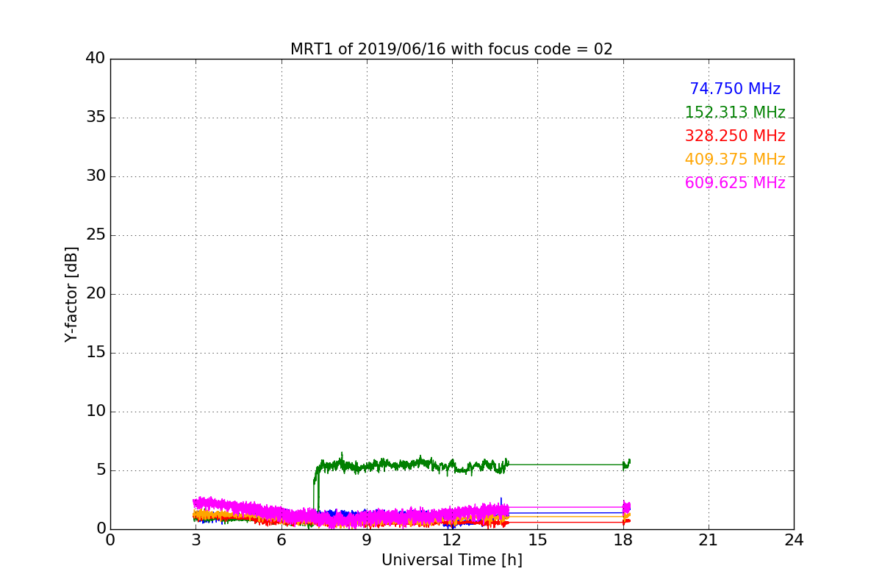The image size is (882, 588).
Task: Click the y-axis tick label 5
Action: tap(100, 470)
